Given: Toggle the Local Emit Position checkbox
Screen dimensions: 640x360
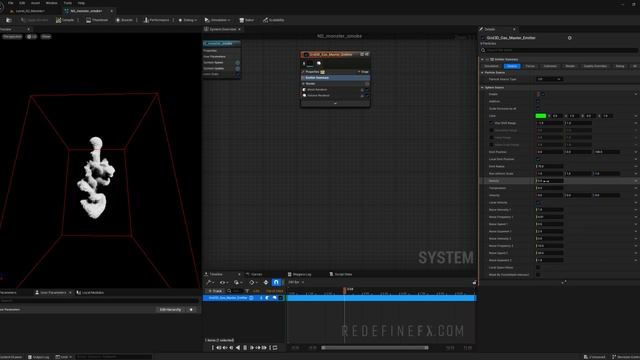Looking at the screenshot, I should [x=538, y=159].
